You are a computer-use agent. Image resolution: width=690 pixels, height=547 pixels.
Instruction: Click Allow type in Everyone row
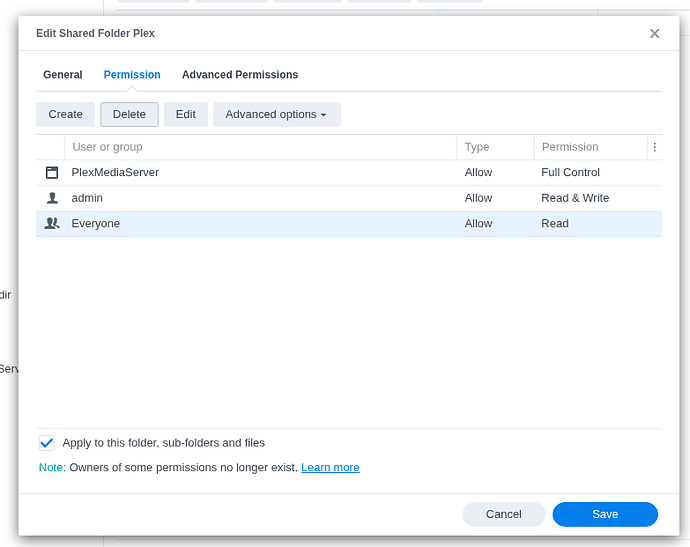pos(478,224)
